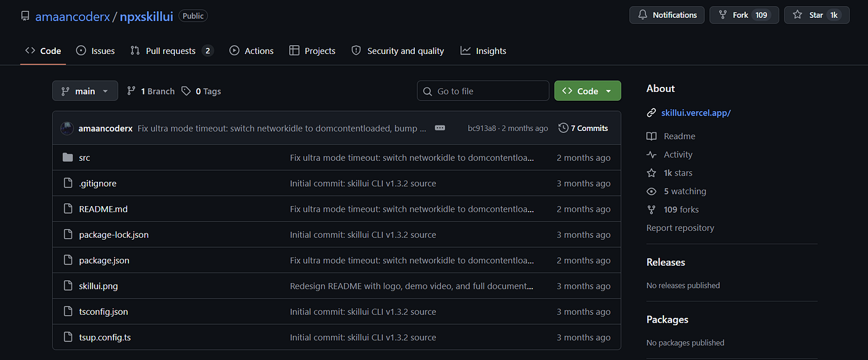Click the Projects table icon
868x360 pixels.
pos(294,51)
